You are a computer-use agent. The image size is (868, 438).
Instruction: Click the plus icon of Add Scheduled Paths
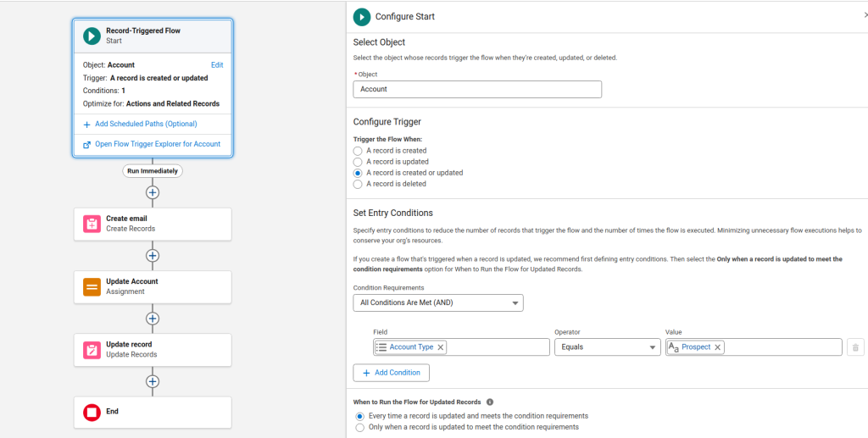87,125
